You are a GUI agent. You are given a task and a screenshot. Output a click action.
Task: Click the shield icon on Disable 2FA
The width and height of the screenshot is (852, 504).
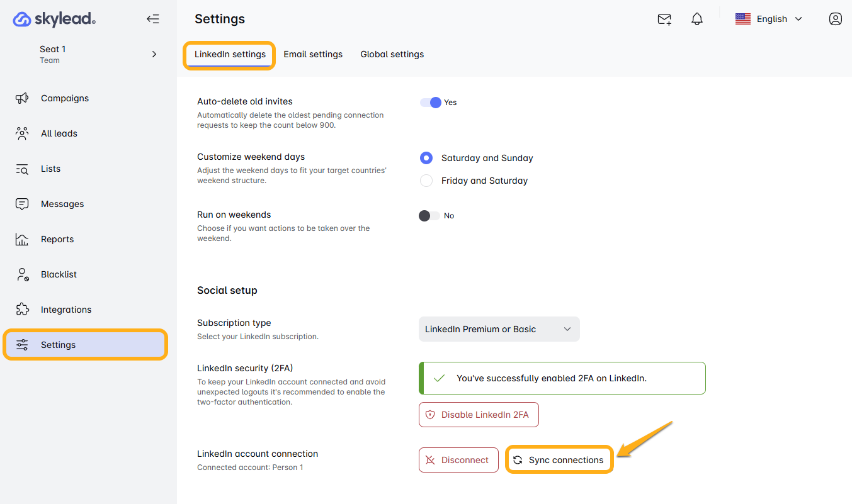431,415
